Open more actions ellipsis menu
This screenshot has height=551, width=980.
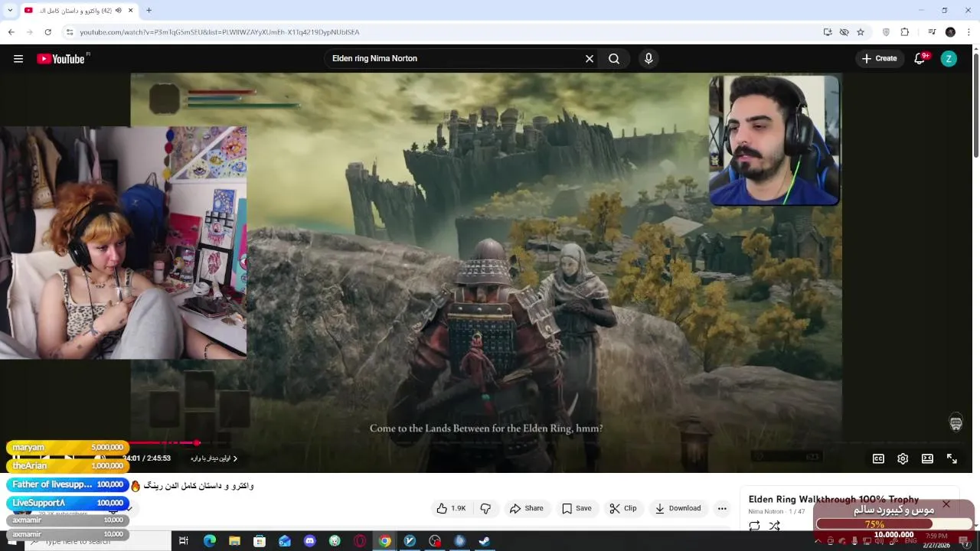coord(722,508)
